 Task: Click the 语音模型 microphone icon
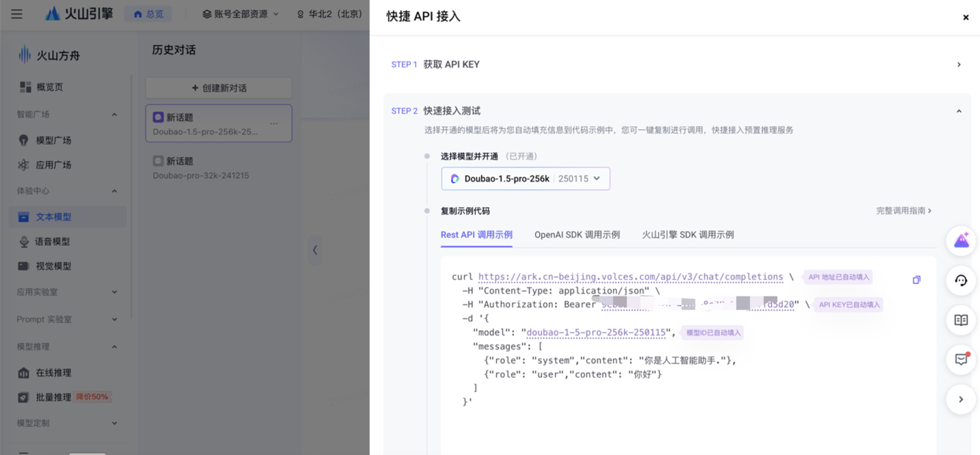(24, 241)
